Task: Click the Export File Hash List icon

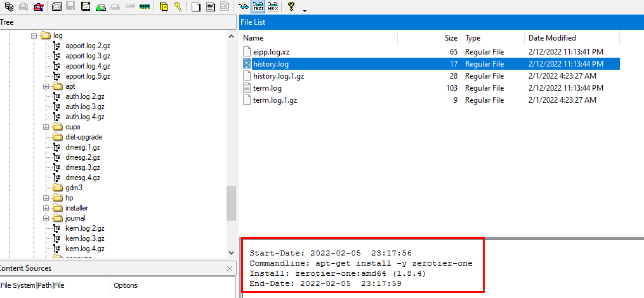Action: coord(211,6)
